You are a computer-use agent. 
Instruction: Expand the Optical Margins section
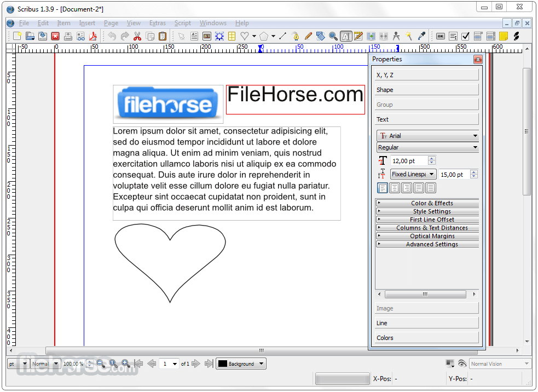(x=427, y=236)
